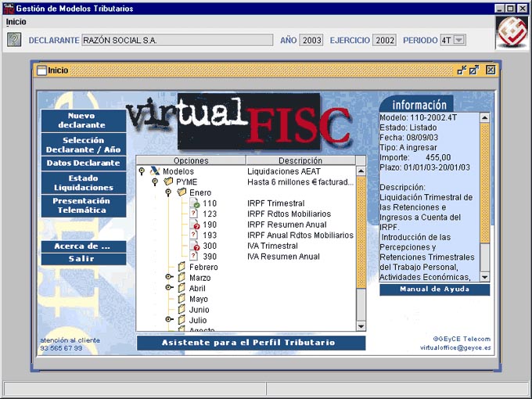Click the DECLARANTE name field
Viewport: 532px width, 399px height.
[177, 40]
